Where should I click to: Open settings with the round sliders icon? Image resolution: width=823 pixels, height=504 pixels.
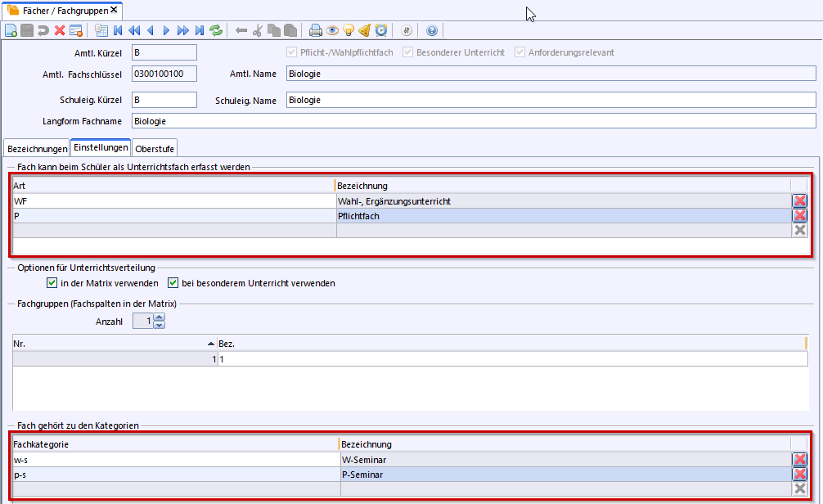(x=407, y=30)
